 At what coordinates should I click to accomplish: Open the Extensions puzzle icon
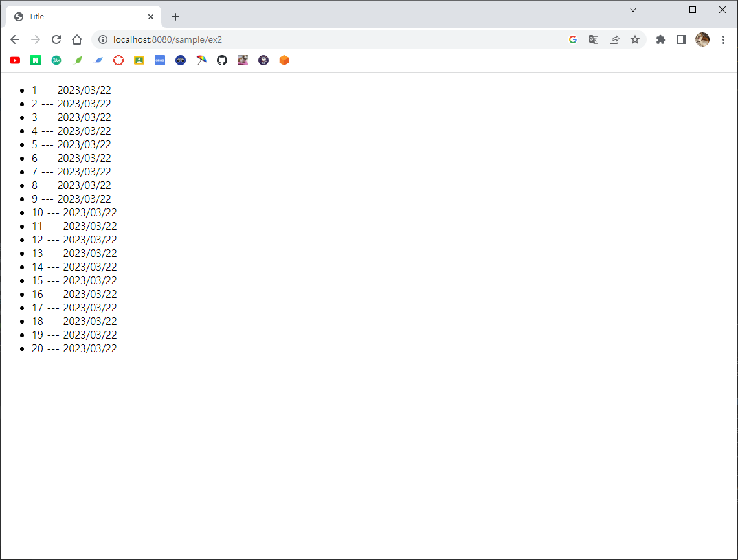click(x=661, y=39)
